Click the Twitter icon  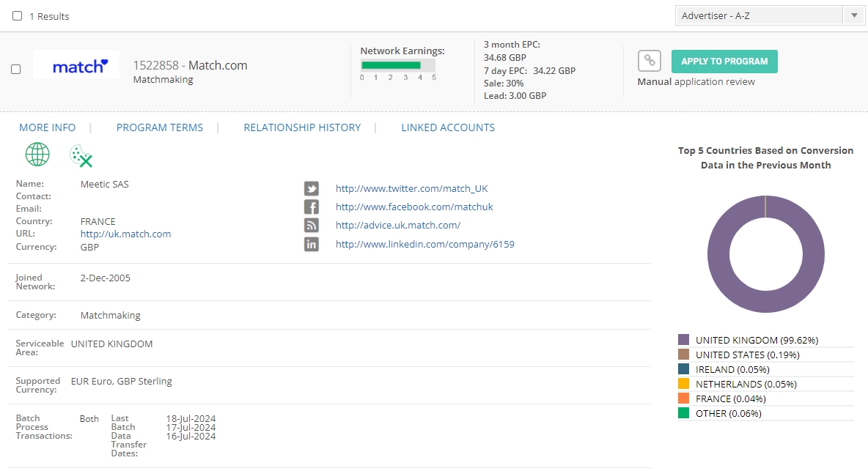tap(312, 188)
